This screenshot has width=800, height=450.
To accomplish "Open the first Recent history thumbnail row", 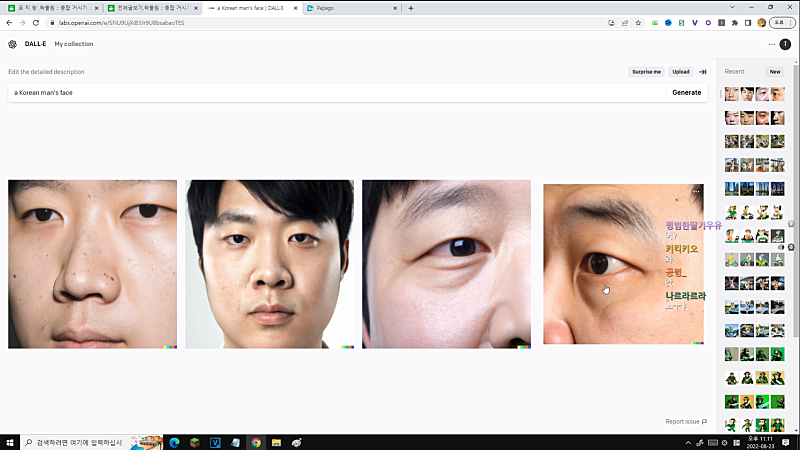I will tap(754, 94).
